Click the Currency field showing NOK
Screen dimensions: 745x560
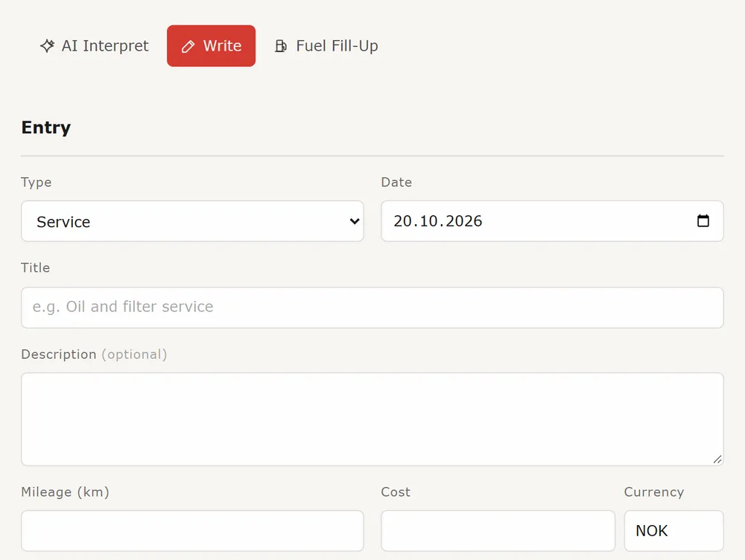(x=673, y=531)
